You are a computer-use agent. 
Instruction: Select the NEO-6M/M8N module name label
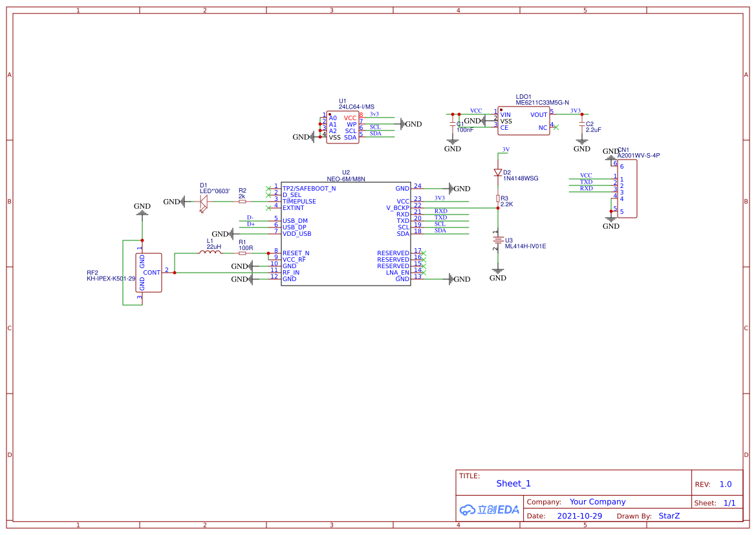coord(346,179)
